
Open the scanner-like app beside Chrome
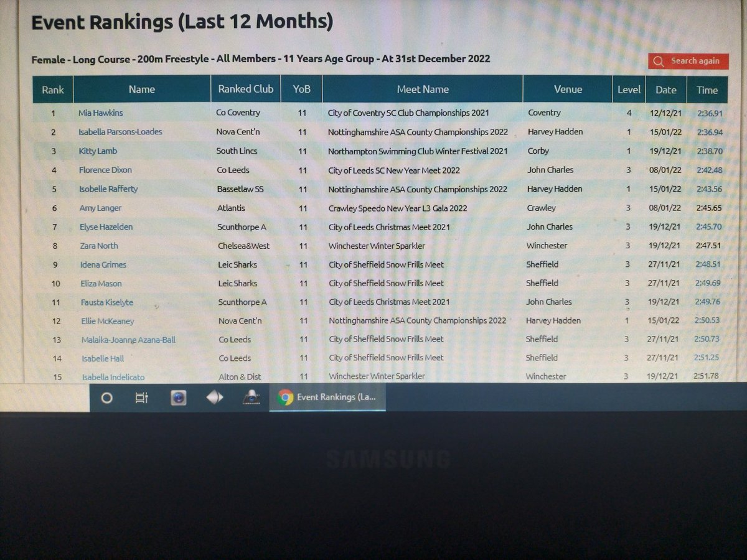[251, 398]
